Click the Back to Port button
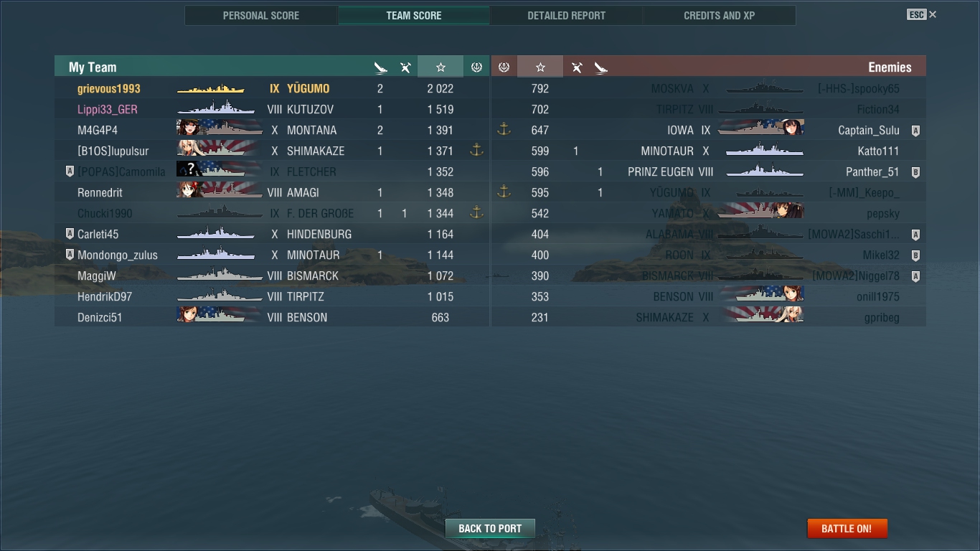 (490, 528)
